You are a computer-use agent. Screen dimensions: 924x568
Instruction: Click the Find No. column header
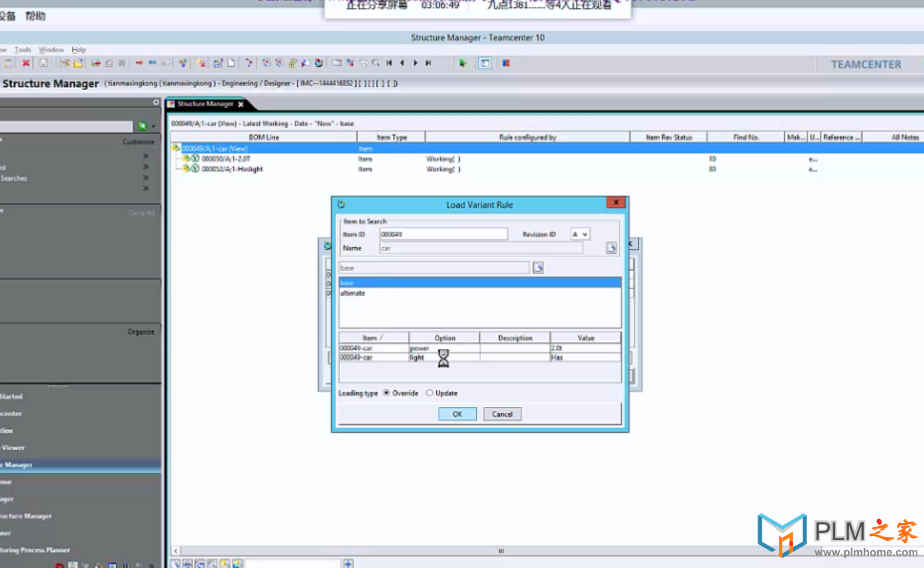746,137
